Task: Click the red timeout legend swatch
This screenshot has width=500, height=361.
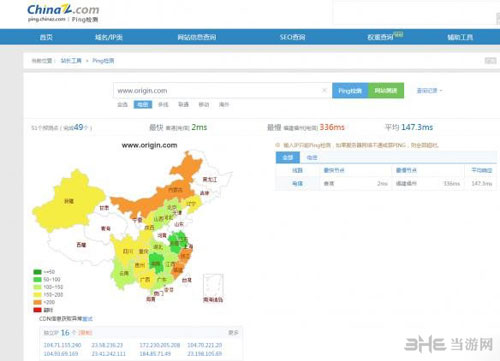Action: point(37,310)
